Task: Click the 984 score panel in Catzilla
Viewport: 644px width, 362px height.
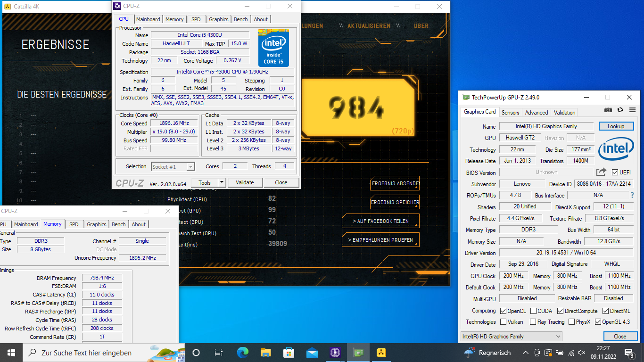Action: [x=358, y=108]
